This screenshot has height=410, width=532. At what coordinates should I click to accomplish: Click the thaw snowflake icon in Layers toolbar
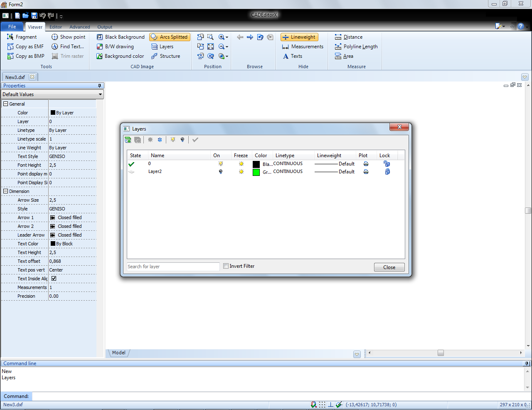160,140
